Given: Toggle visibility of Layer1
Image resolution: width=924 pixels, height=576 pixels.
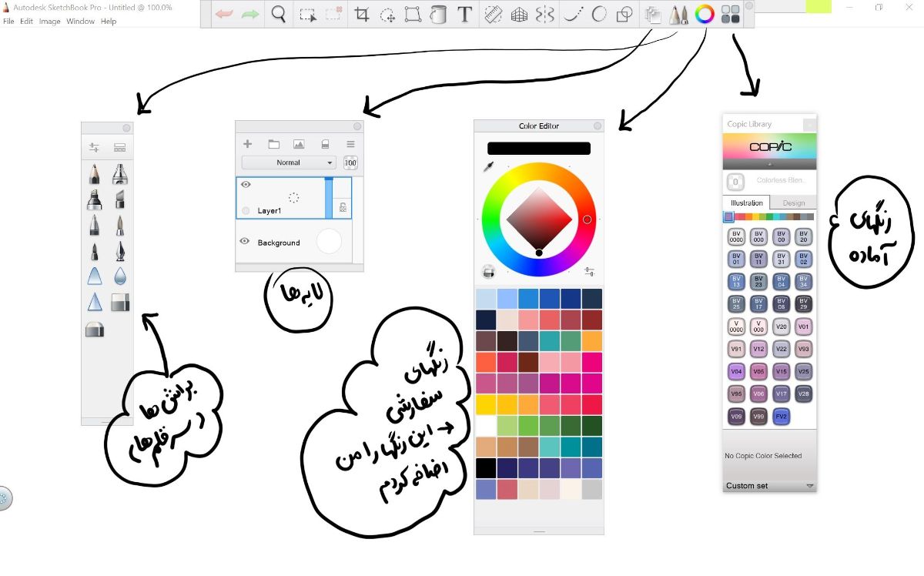Looking at the screenshot, I should [x=246, y=185].
